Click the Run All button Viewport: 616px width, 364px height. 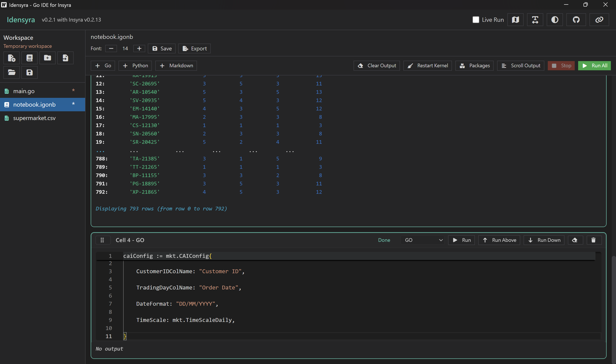[x=594, y=66]
